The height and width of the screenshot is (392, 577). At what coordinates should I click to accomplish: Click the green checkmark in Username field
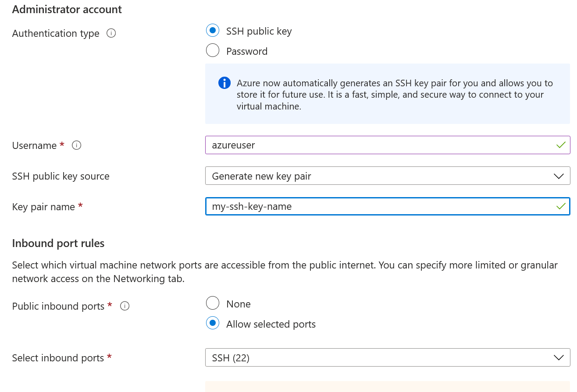click(561, 145)
